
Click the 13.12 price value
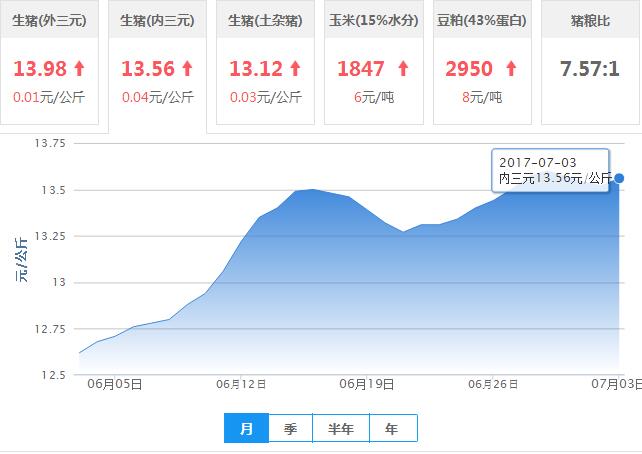[256, 68]
